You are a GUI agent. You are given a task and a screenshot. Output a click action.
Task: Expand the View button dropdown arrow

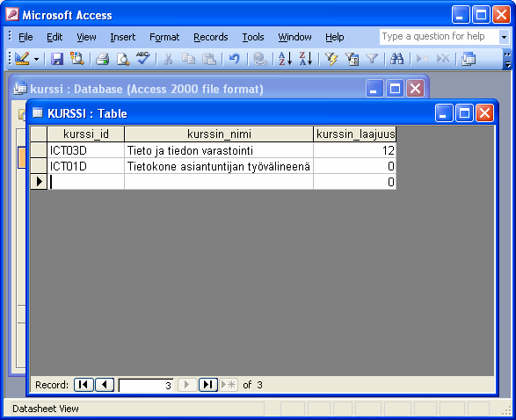[x=36, y=60]
